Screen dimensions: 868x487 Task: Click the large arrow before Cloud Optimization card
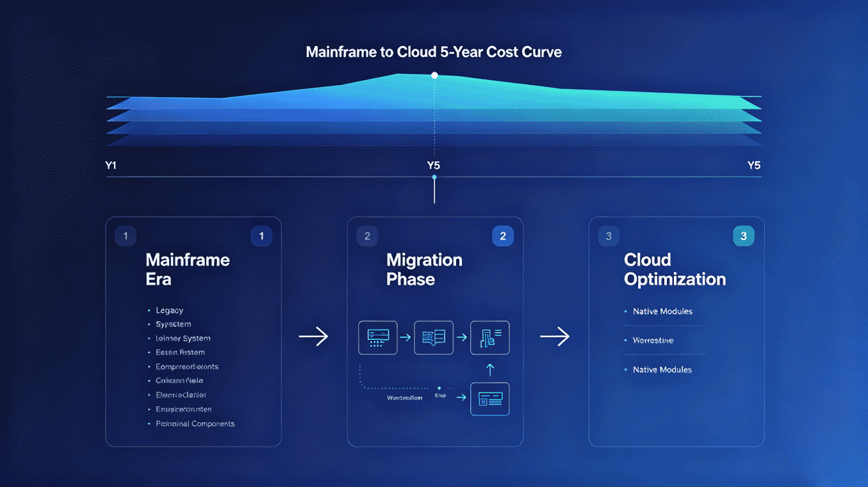coord(555,337)
